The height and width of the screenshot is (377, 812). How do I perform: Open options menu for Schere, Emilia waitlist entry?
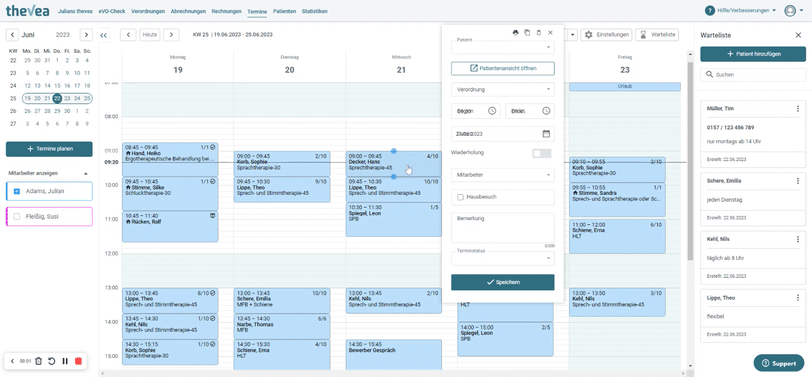pos(798,181)
